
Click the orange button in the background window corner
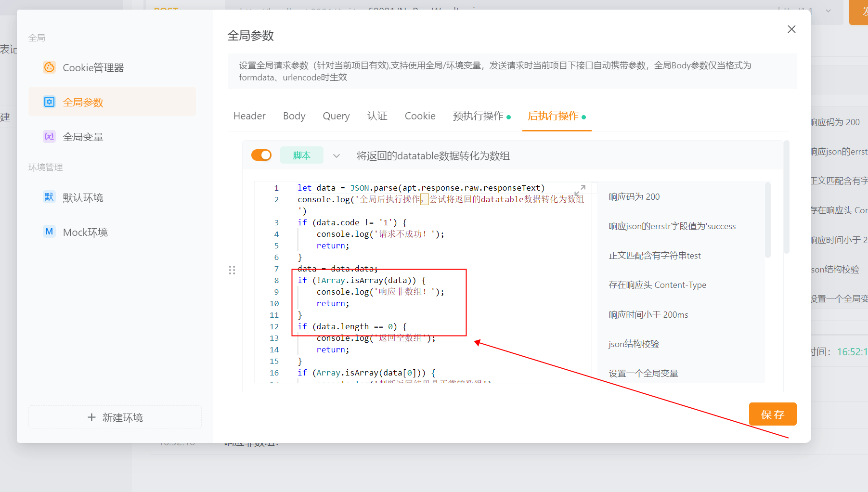[859, 13]
